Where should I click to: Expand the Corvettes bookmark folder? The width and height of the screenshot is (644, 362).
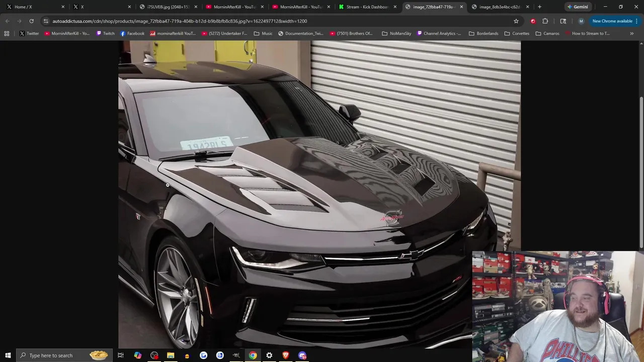click(517, 34)
